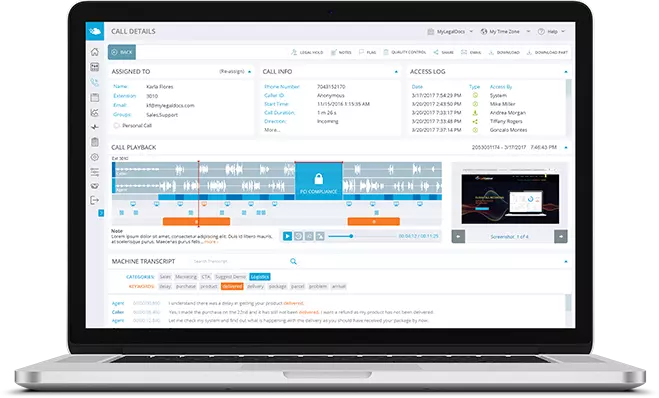Screen dimensions: 659x398
Task: Collapse the Access Log panel
Action: point(566,72)
